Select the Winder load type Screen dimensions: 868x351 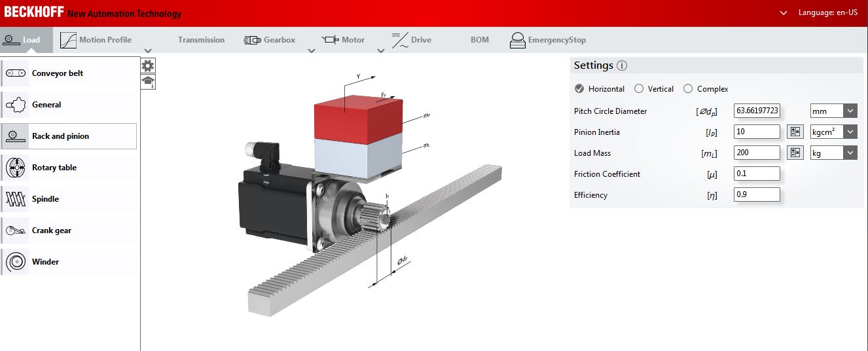pyautogui.click(x=69, y=262)
